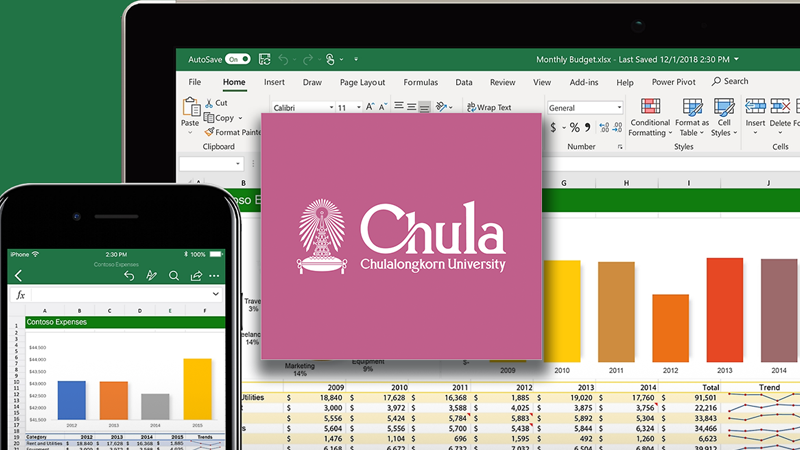Screen dimensions: 800x450
Task: Click Redo in the tablet title bar
Action: point(308,60)
